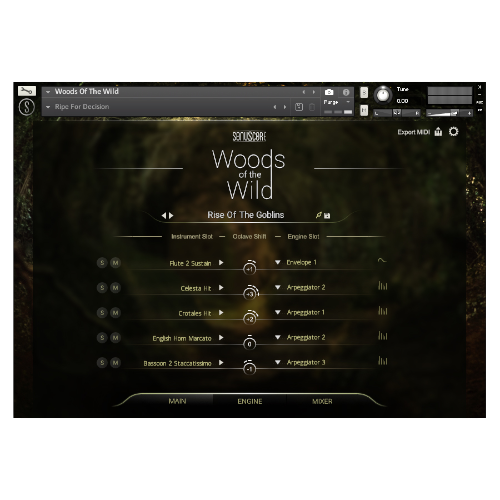Open the Arpeggiator 3 engine slot dropdown
500x500 pixels.
tap(277, 362)
